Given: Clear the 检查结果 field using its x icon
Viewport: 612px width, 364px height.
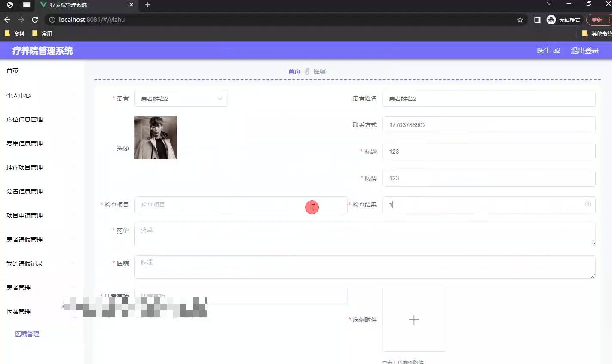Looking at the screenshot, I should pos(588,205).
